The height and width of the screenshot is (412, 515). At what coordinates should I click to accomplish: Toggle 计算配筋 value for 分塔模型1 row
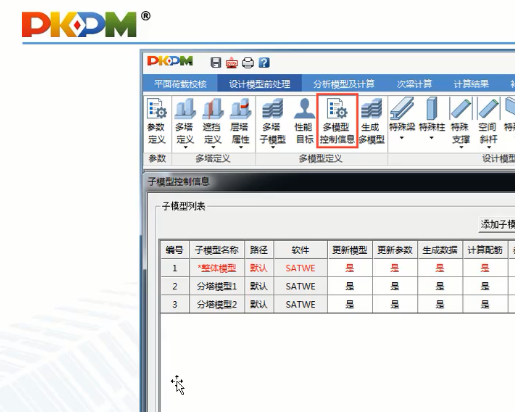pos(485,286)
